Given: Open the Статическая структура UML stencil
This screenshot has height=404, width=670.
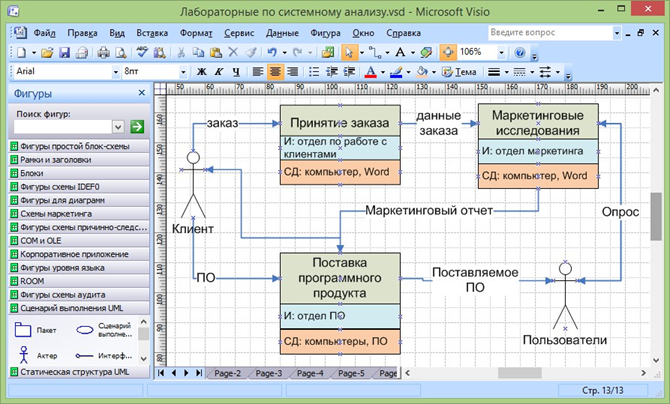Looking at the screenshot, I should (79, 372).
